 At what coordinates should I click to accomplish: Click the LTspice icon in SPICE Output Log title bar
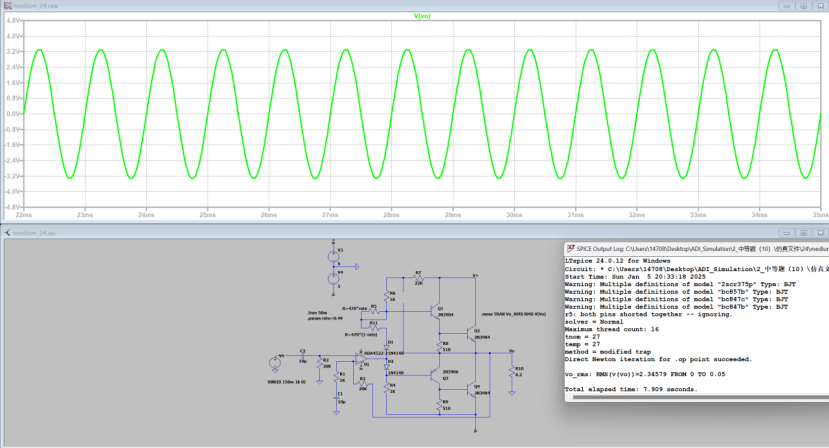click(570, 248)
